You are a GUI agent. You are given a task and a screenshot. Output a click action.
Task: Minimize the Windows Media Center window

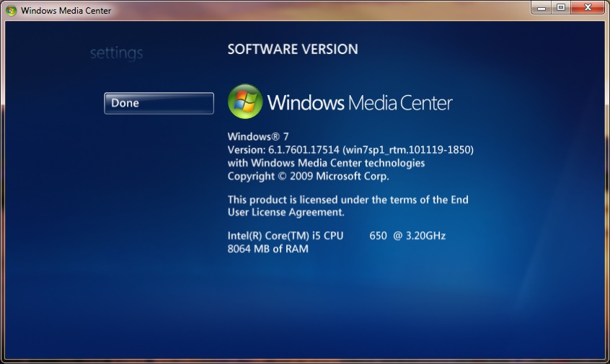(x=542, y=7)
